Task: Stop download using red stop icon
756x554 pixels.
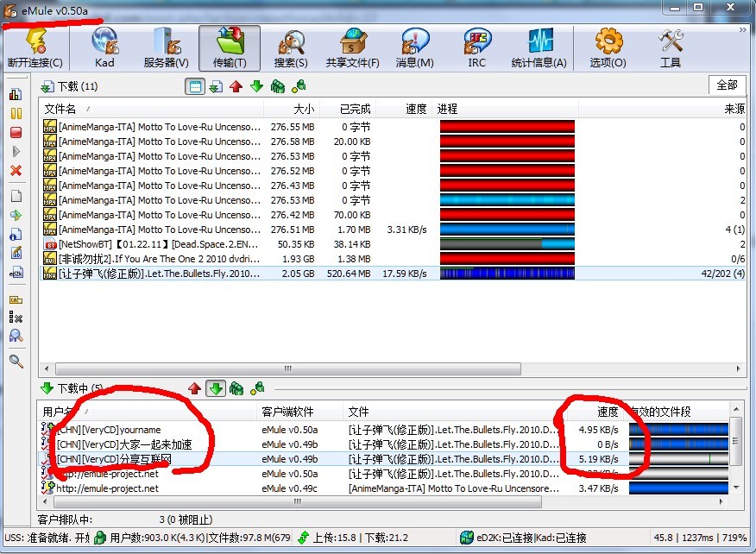Action: pos(16,132)
